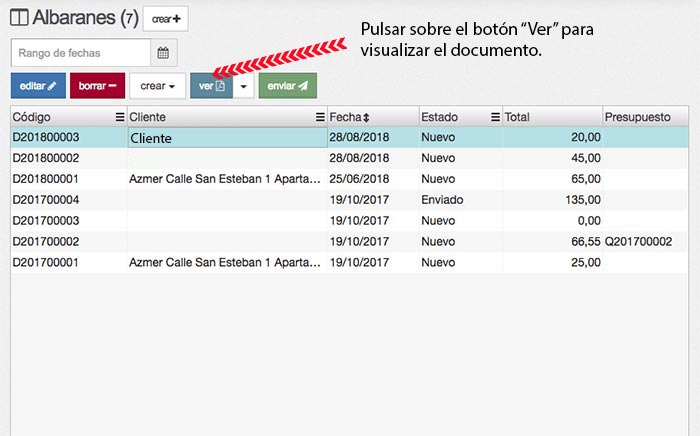The height and width of the screenshot is (436, 700).
Task: Click the 45,00 total cell
Action: 553,158
